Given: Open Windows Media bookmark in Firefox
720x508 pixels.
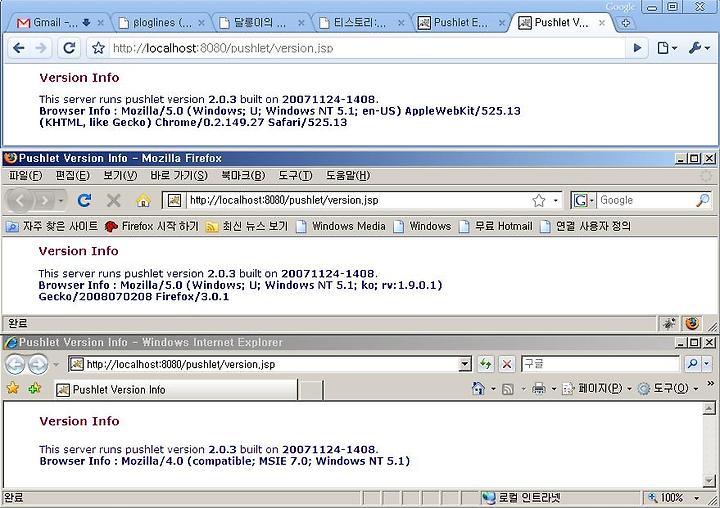Looking at the screenshot, I should 341,226.
